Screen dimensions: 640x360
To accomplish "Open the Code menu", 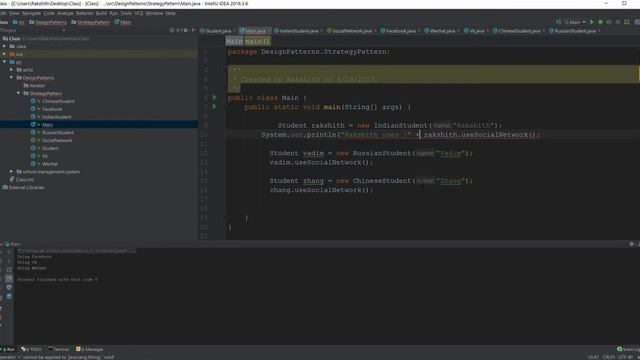I will pyautogui.click(x=49, y=13).
